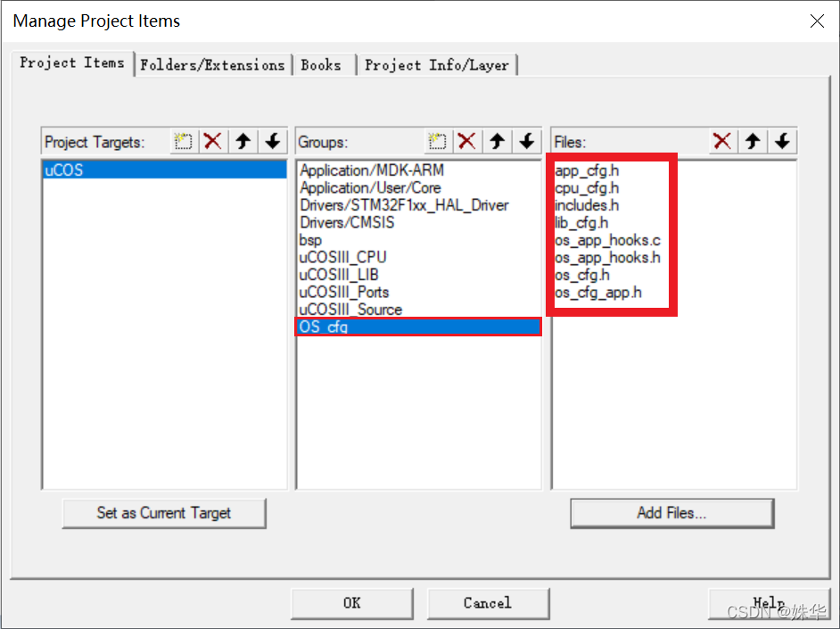Select the Drivers/CMSIS group

pos(418,222)
